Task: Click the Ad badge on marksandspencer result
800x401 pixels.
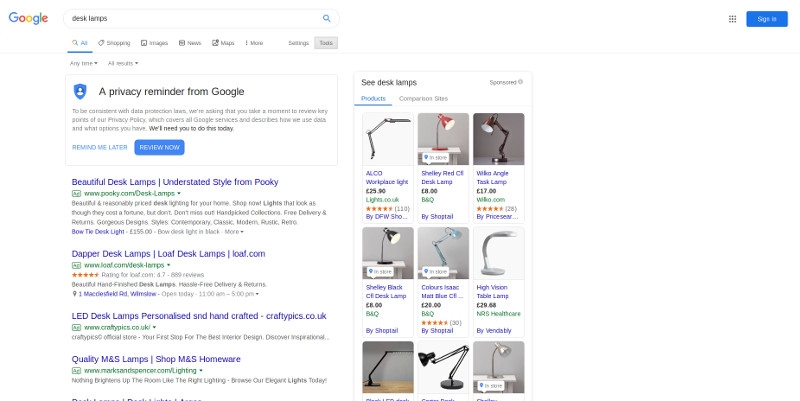Action: [77, 370]
